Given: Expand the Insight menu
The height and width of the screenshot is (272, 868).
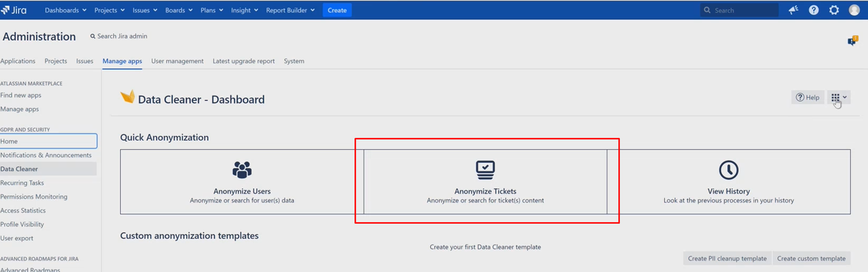Looking at the screenshot, I should click(x=245, y=10).
